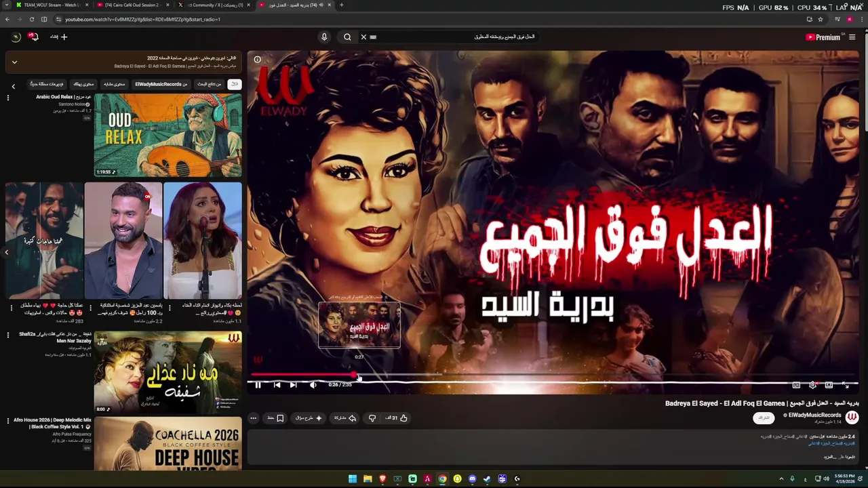Show more chips with the arrow
This screenshot has height=488, width=868.
pos(13,86)
